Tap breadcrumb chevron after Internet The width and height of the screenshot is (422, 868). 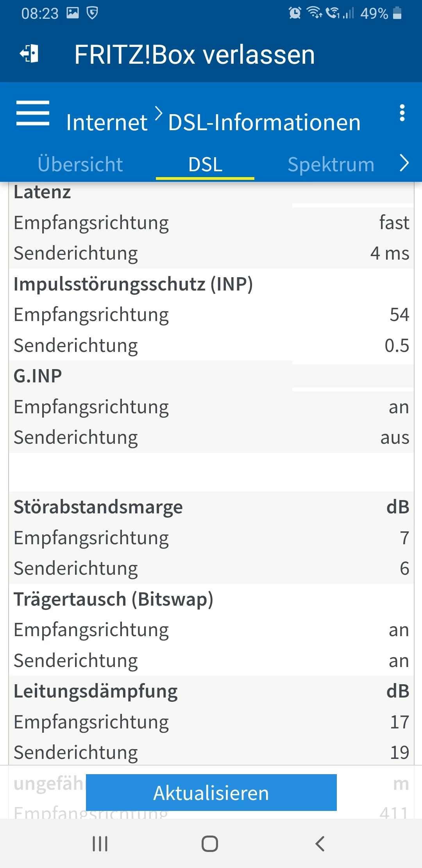(158, 113)
